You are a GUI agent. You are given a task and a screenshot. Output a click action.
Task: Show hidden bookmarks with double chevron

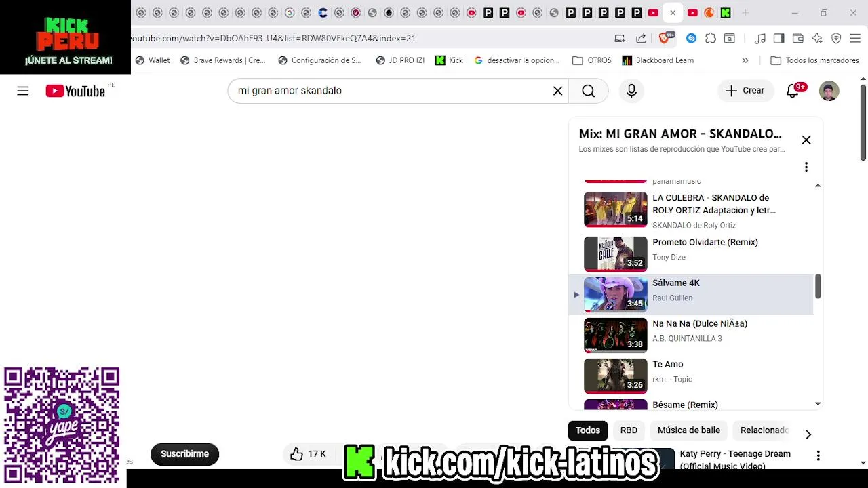[x=745, y=60]
